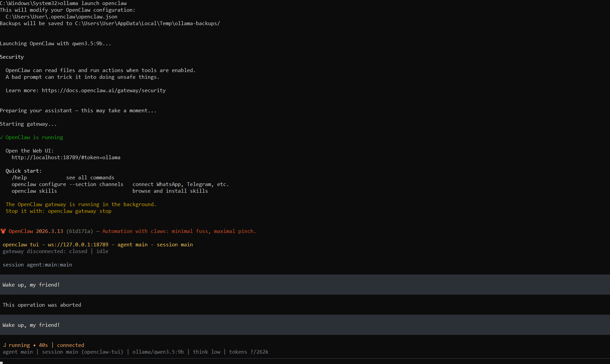Click 'openclaw configure --section channels' command
The image size is (610, 364).
click(67, 184)
